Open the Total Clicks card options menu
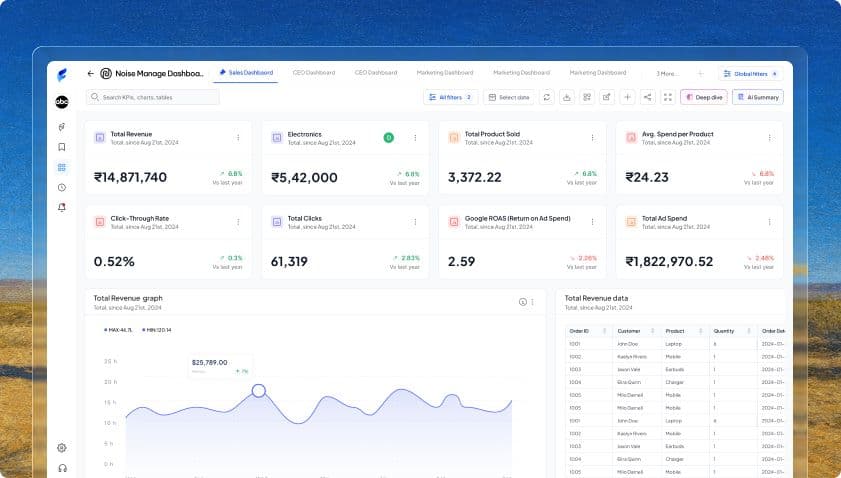 coord(415,222)
